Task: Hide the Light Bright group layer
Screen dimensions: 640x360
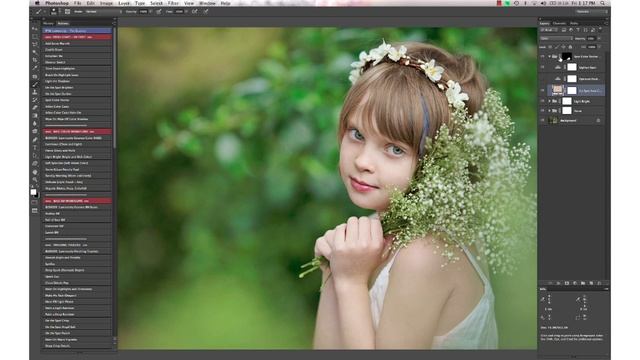Action: pos(542,101)
